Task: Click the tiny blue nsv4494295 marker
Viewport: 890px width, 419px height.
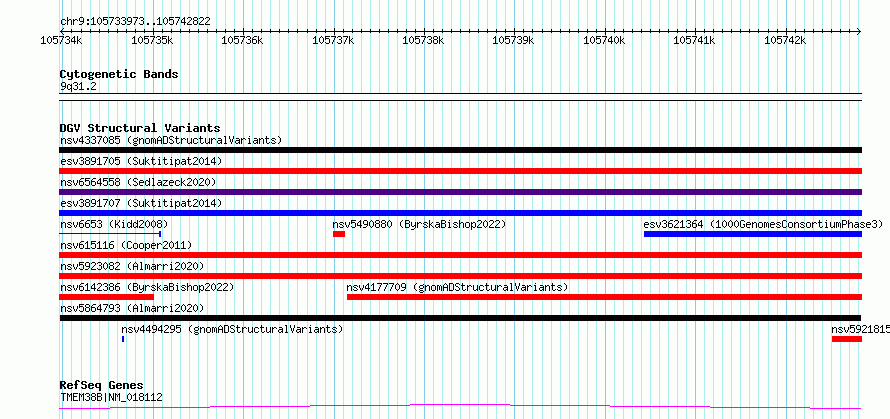Action: coord(123,339)
